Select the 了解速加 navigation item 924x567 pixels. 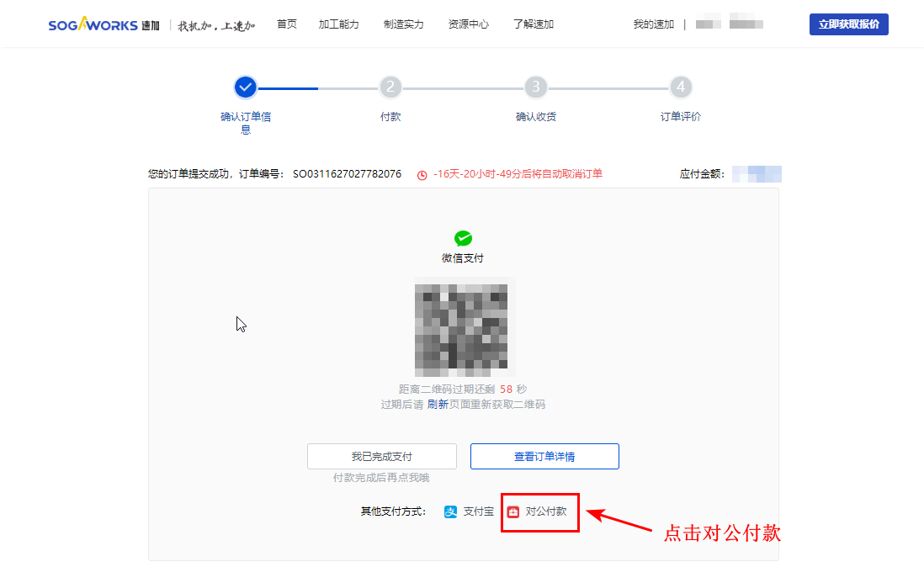pos(532,24)
